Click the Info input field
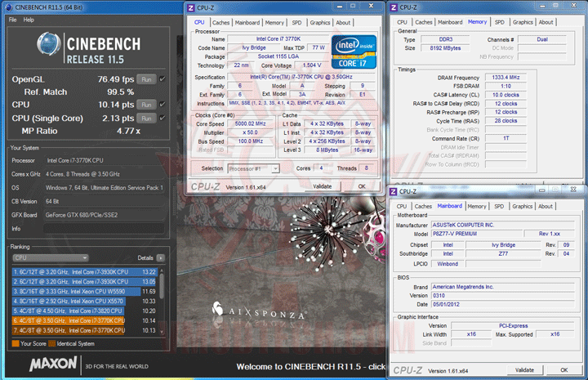This screenshot has width=588, height=380. (104, 229)
